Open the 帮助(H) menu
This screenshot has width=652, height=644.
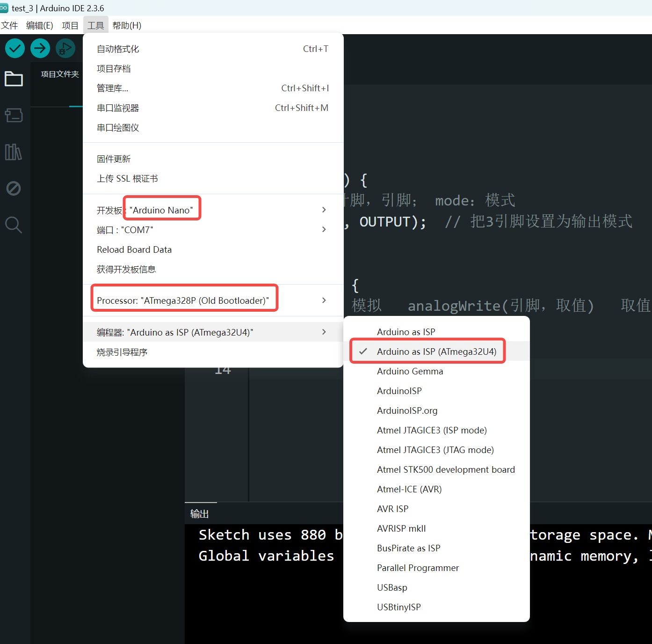127,25
